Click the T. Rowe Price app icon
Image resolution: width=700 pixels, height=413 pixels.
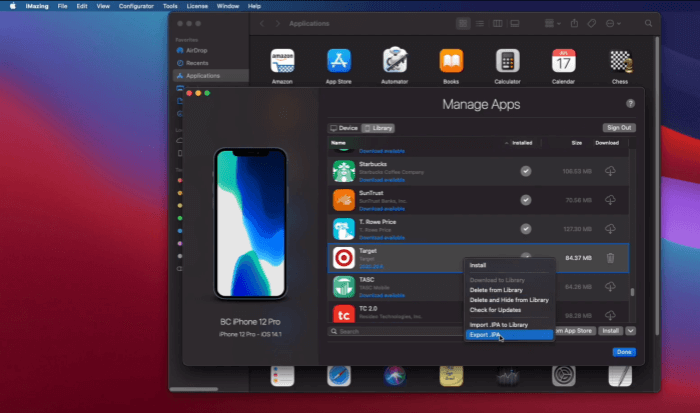pos(344,229)
